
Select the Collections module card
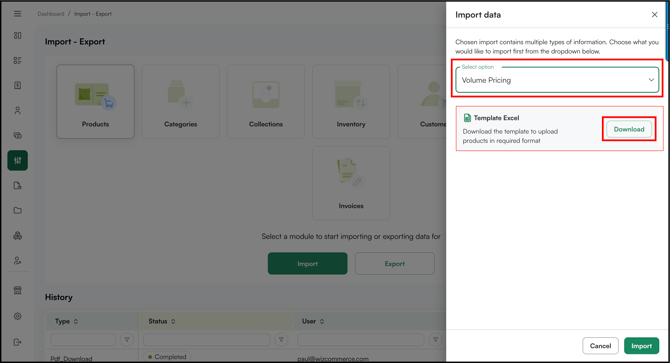[266, 102]
